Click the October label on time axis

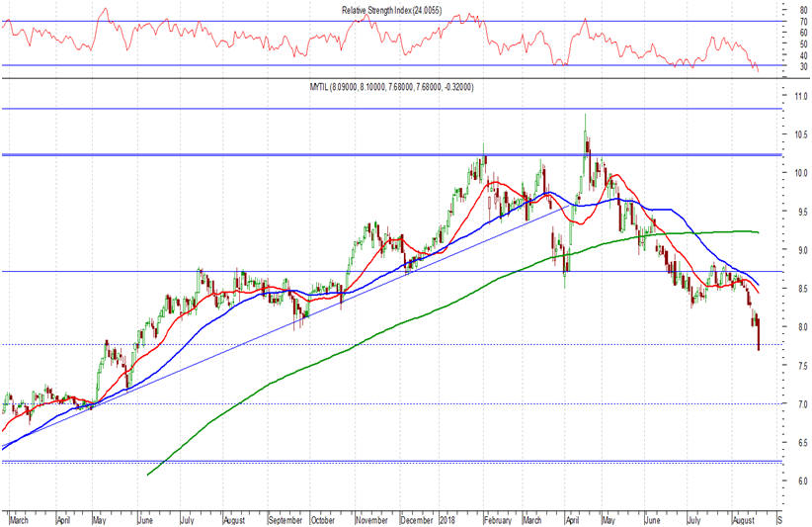click(x=323, y=520)
